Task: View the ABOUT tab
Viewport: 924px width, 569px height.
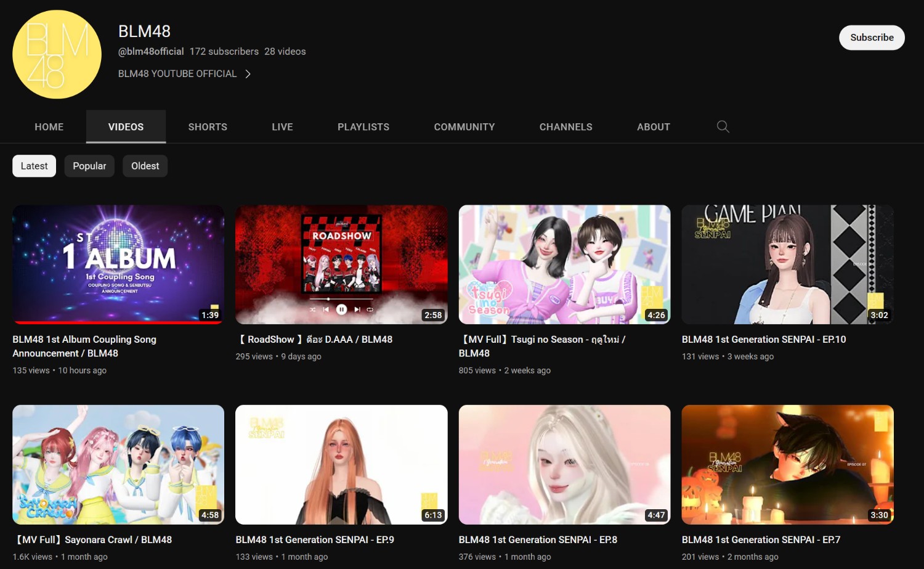Action: 654,127
